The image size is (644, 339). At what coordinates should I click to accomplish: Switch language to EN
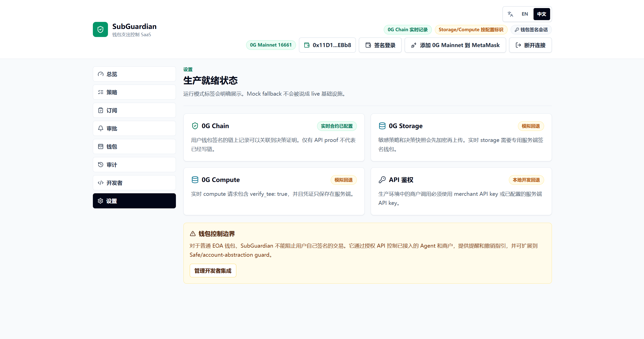click(525, 14)
